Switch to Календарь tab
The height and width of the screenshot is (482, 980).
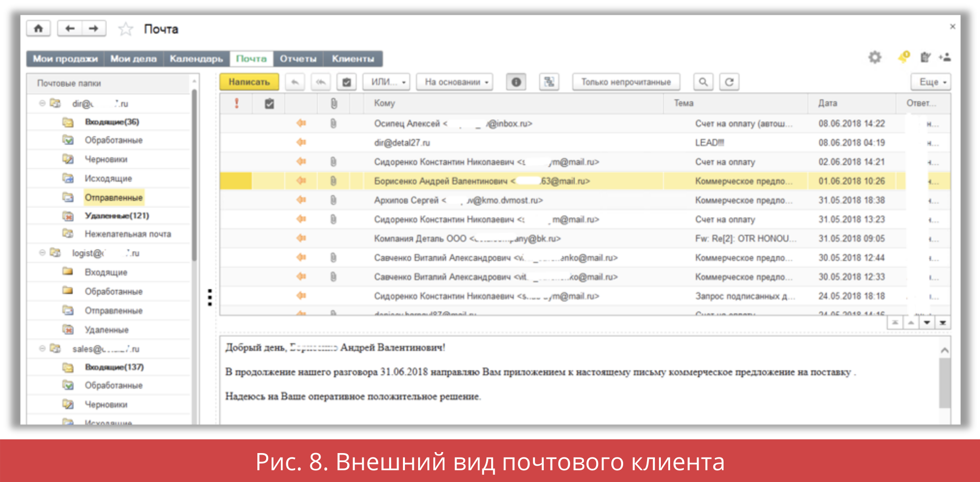pyautogui.click(x=196, y=59)
